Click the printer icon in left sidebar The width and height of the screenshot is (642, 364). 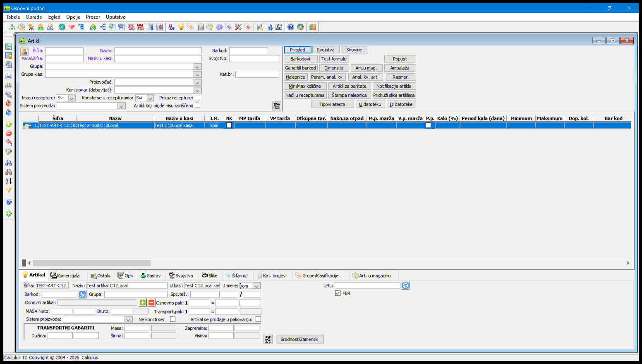(x=9, y=76)
